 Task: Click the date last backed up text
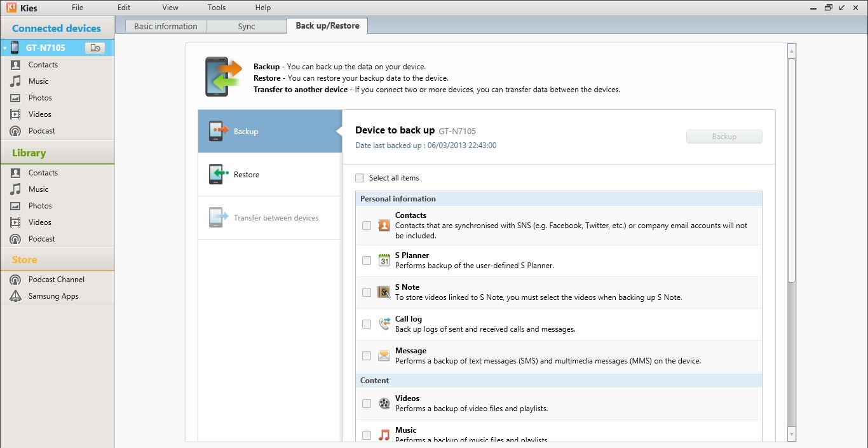[426, 146]
